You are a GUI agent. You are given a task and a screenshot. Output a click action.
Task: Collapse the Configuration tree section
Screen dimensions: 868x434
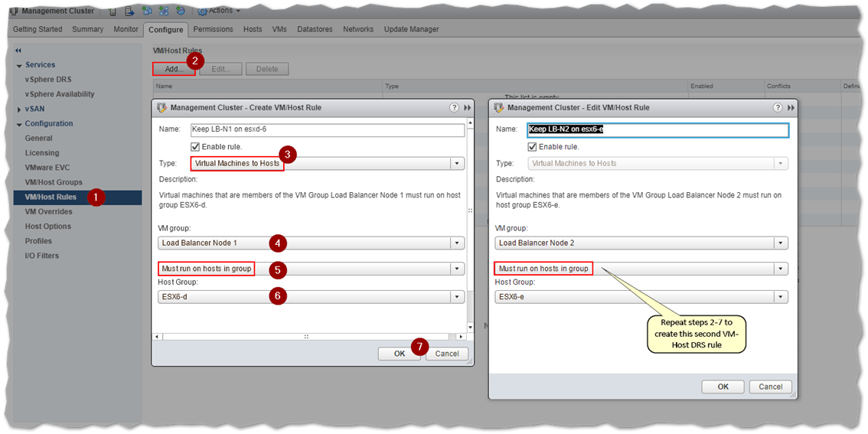tap(20, 124)
